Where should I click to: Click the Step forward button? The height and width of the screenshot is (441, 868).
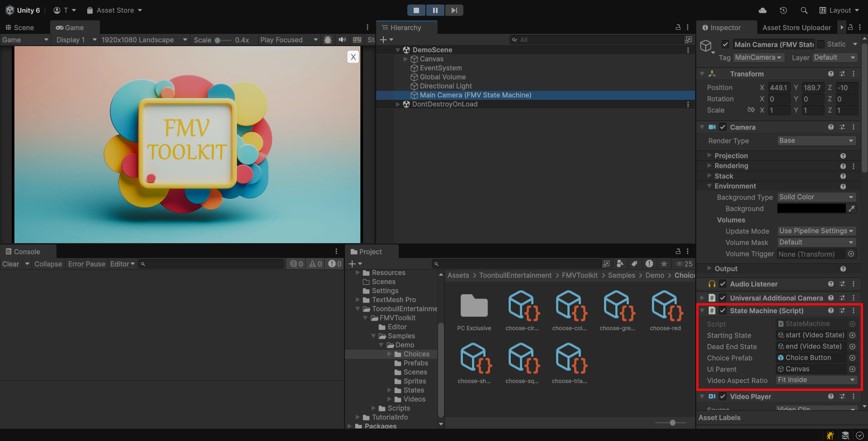(454, 10)
